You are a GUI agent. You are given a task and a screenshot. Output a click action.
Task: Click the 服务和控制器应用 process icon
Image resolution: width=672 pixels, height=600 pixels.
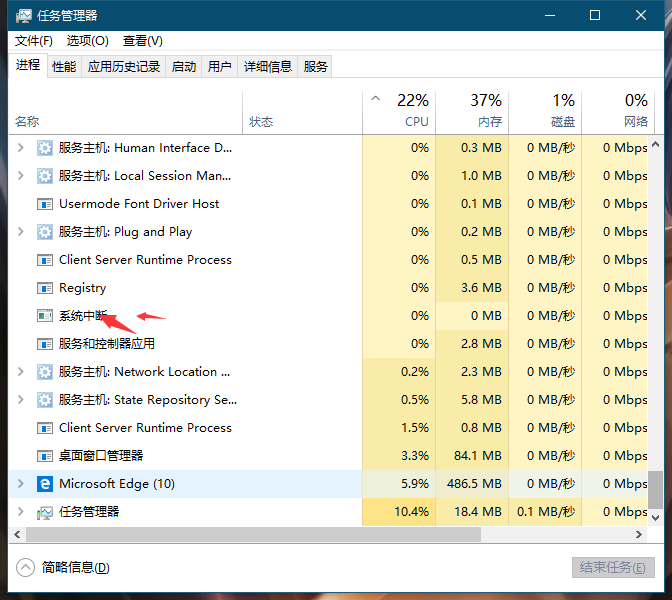[x=44, y=344]
